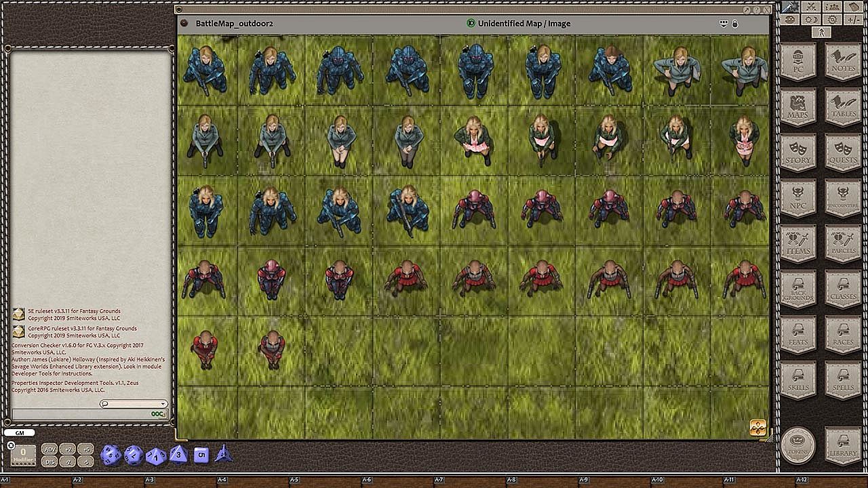Open the Tables sidebar panel

click(843, 107)
